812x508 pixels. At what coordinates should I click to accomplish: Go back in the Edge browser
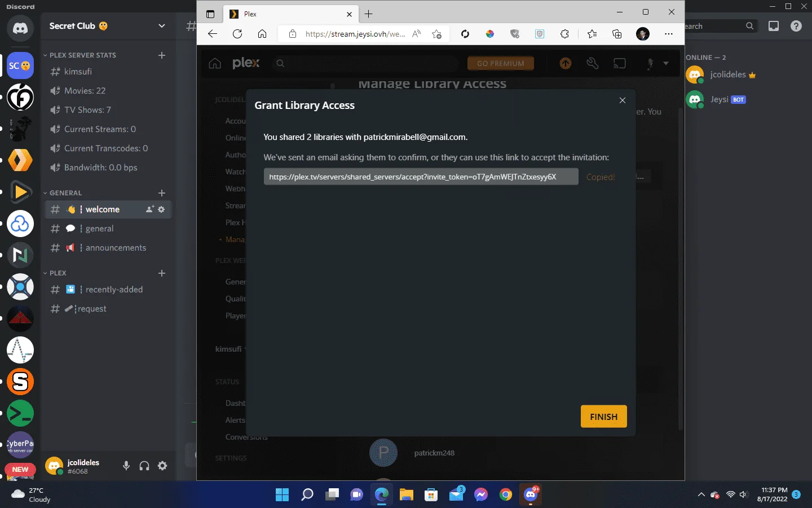point(213,34)
